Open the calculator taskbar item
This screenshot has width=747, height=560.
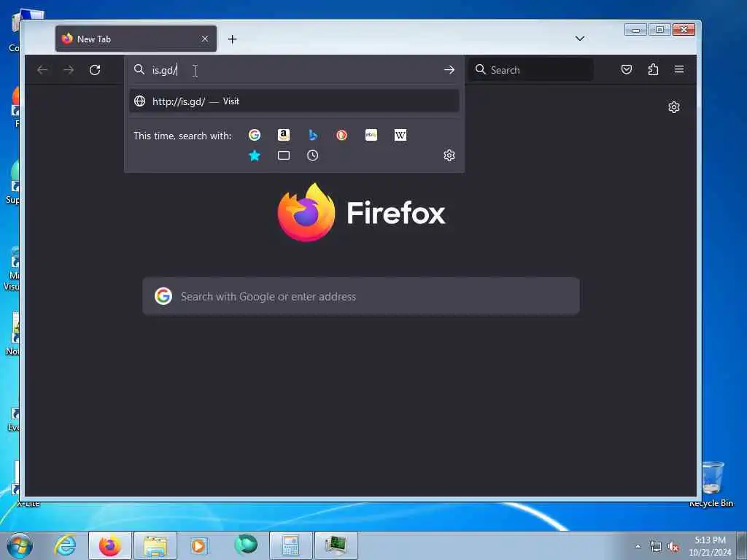tap(290, 545)
